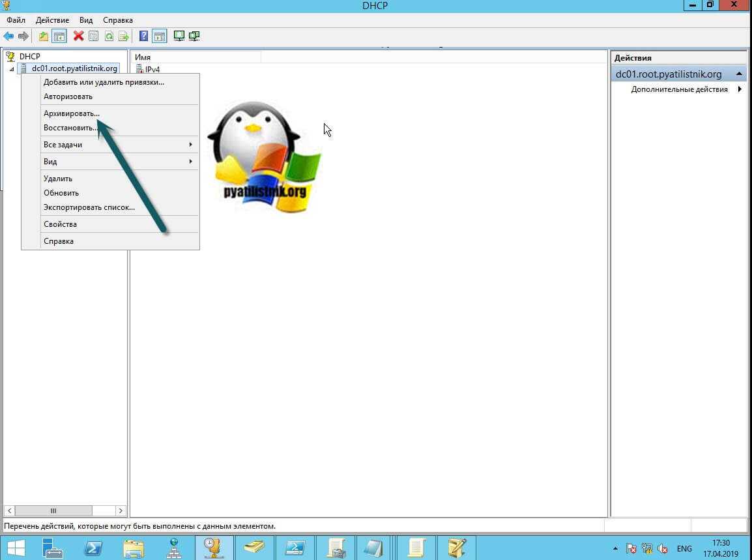Toggle the console tree pane toolbar button
This screenshot has height=560, width=752.
tap(59, 36)
